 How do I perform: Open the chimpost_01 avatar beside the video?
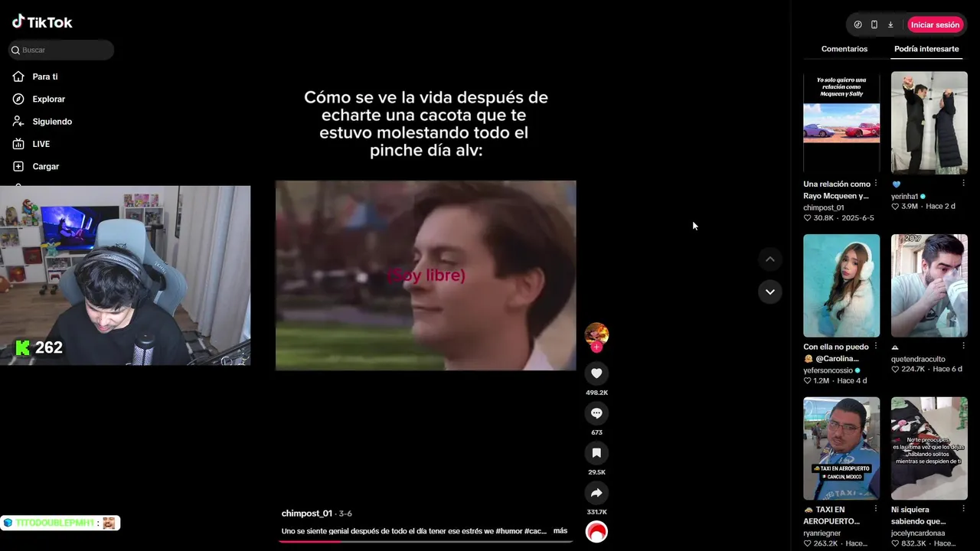[x=596, y=334]
